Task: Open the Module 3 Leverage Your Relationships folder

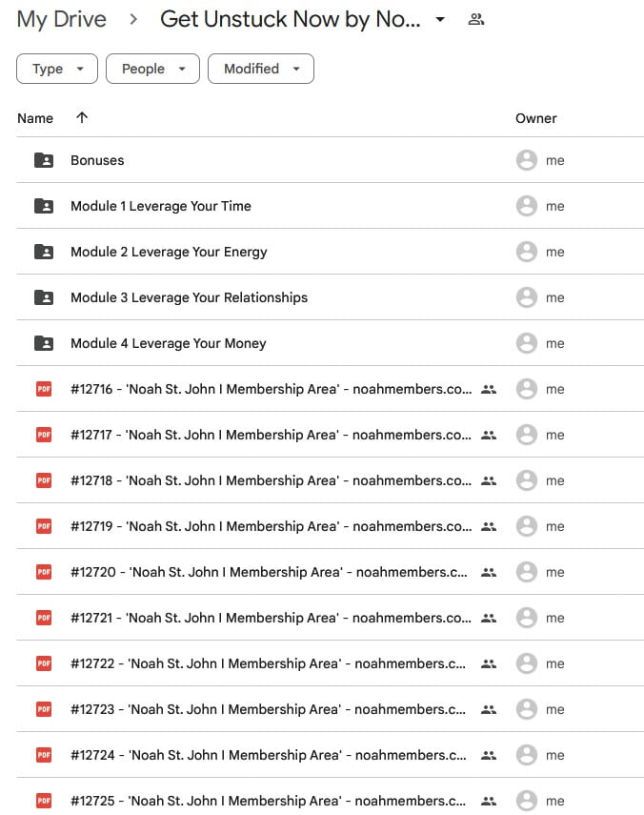Action: [189, 297]
